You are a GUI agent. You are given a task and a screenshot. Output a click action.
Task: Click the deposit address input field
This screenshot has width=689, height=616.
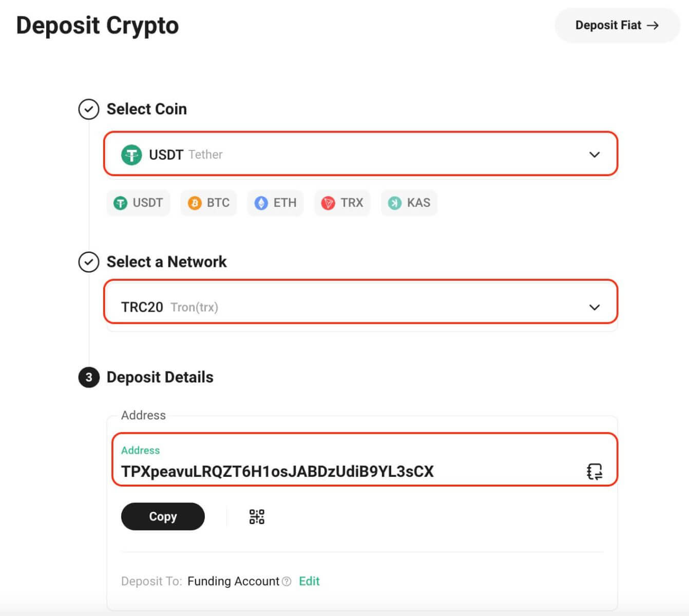click(308, 471)
